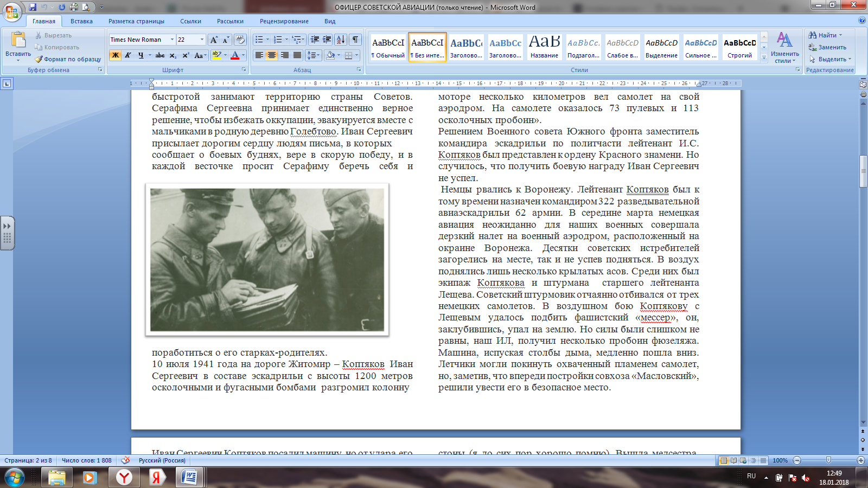Switch to the Вставка tab
The width and height of the screenshot is (868, 488).
(81, 21)
